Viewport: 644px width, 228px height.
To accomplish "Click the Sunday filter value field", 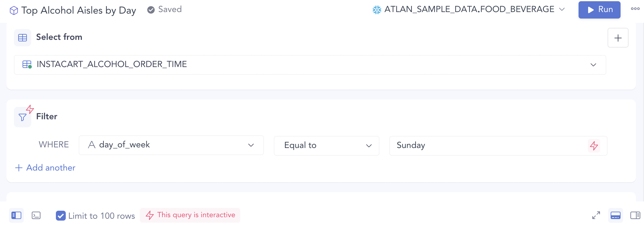I will pyautogui.click(x=498, y=146).
